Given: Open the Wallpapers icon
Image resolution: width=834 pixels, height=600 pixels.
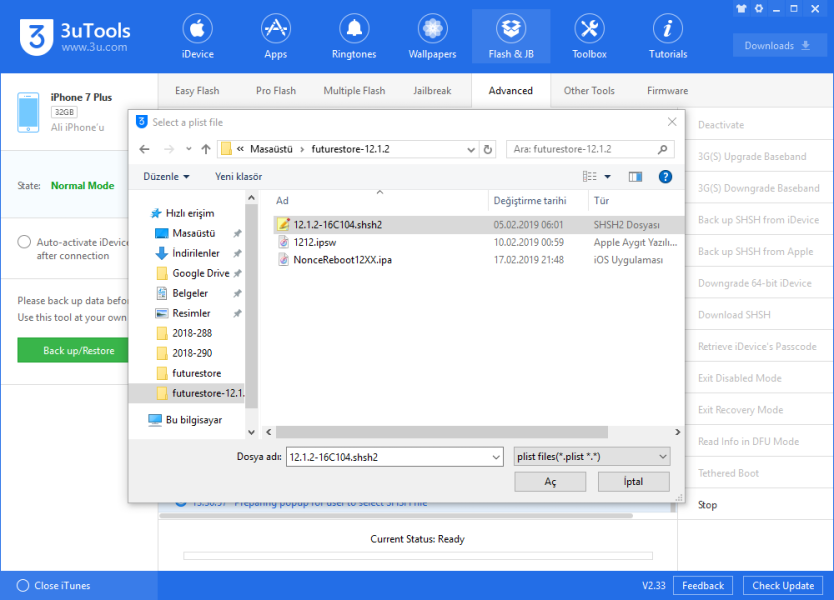Looking at the screenshot, I should pos(432,29).
